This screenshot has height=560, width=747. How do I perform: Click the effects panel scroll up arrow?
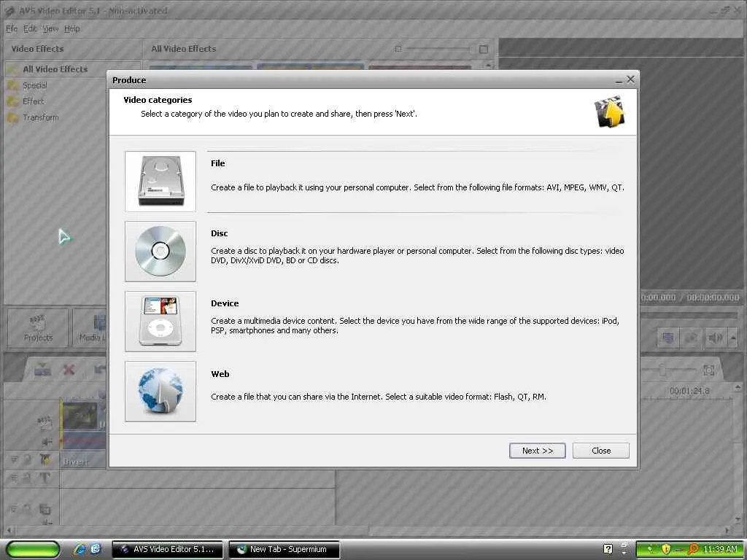(x=488, y=66)
